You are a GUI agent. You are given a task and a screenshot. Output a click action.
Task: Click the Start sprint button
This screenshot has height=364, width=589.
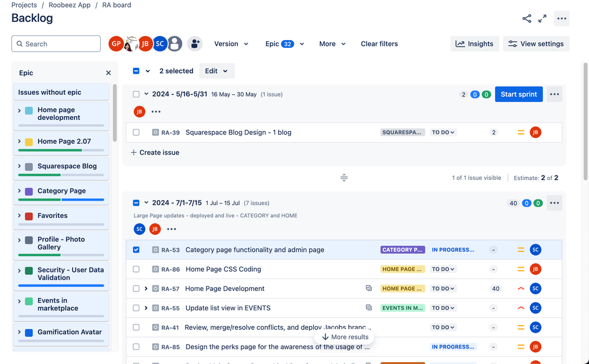[x=519, y=94]
